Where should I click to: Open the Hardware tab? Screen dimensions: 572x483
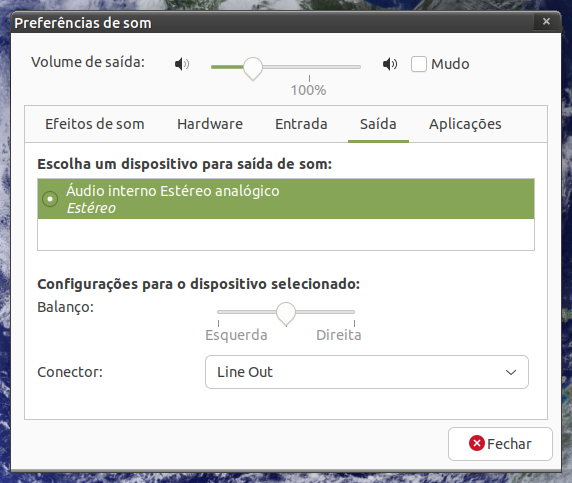point(210,124)
